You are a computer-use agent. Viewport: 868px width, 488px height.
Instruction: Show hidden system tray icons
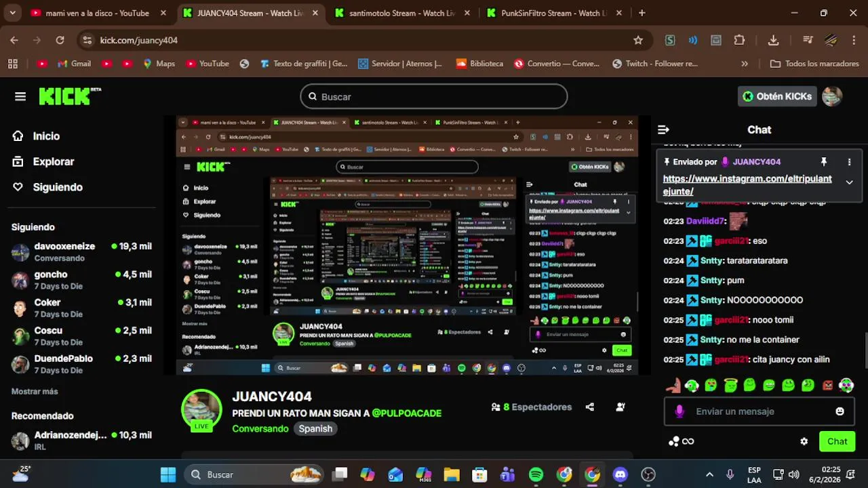[709, 474]
